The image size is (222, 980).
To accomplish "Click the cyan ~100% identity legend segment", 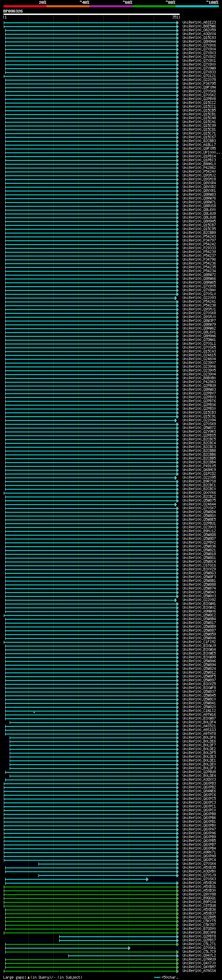I will click(x=197, y=6).
